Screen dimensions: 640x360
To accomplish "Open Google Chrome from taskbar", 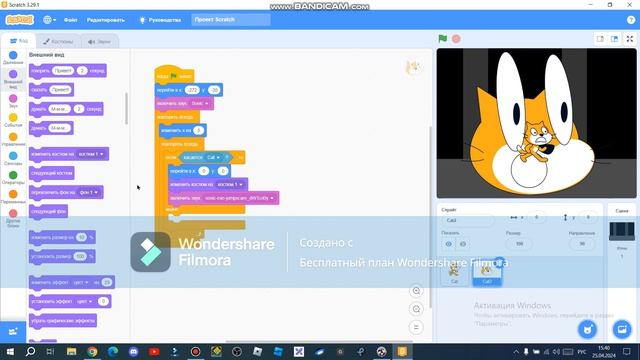I will [92, 351].
